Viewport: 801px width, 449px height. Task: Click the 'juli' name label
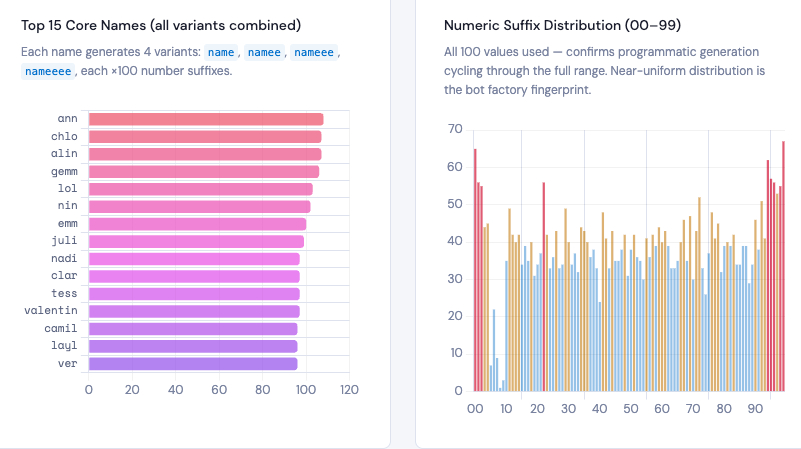(x=64, y=241)
